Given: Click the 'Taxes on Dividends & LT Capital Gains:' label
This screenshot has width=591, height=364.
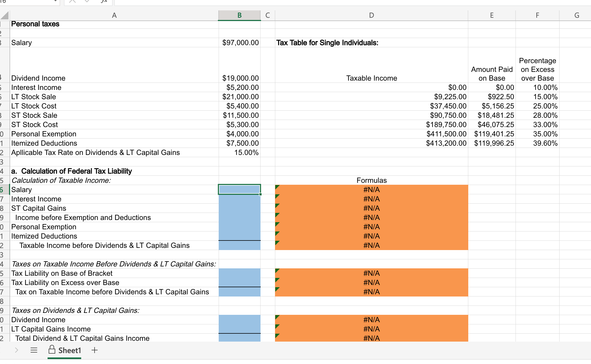Looking at the screenshot, I should pos(75,310).
